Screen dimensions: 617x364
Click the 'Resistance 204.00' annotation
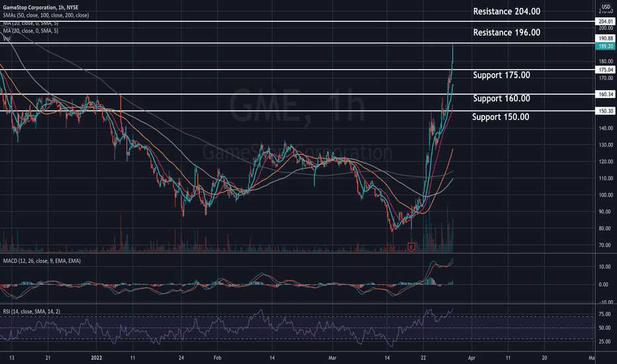(506, 11)
